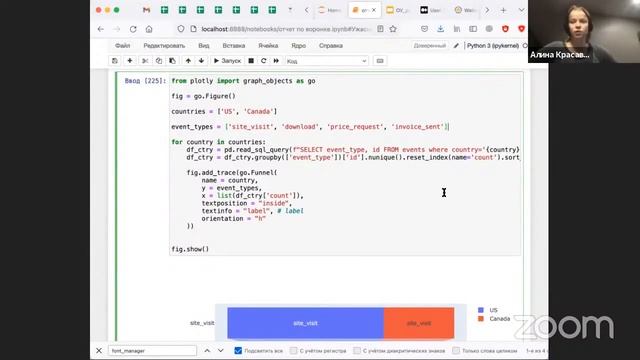
Task: Restart and run all with fast-forward icon
Action: (276, 61)
